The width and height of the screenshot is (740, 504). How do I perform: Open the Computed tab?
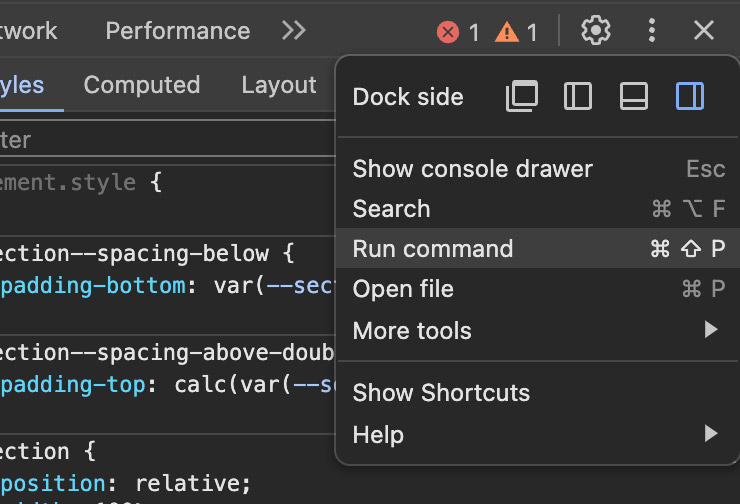142,85
